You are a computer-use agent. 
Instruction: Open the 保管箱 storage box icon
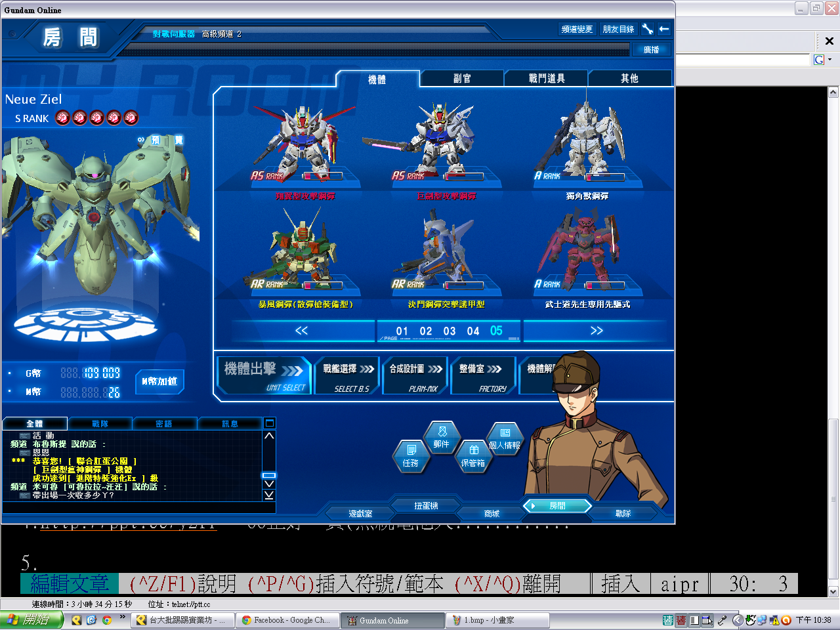pyautogui.click(x=473, y=456)
